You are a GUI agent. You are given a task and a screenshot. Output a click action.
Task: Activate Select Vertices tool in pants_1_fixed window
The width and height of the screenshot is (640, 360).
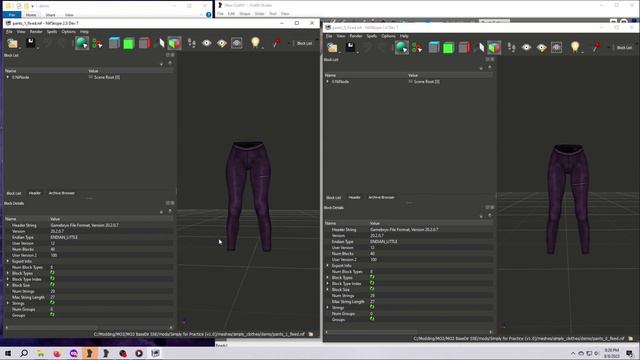point(97,43)
